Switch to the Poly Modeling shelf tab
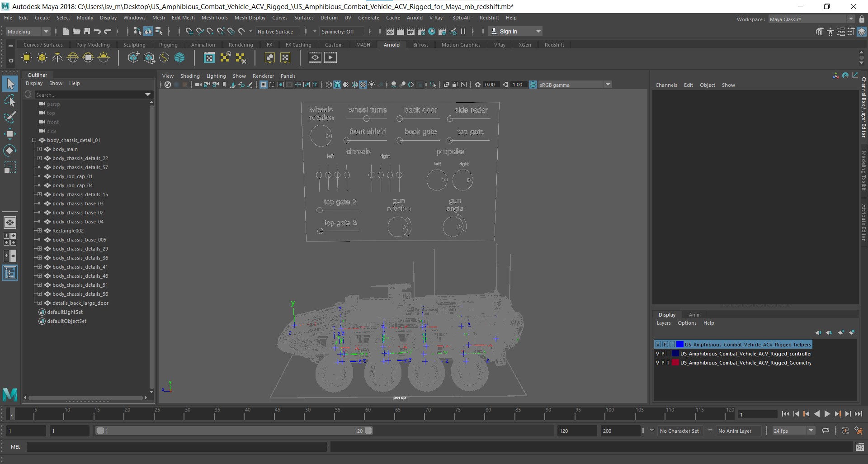 (x=93, y=45)
